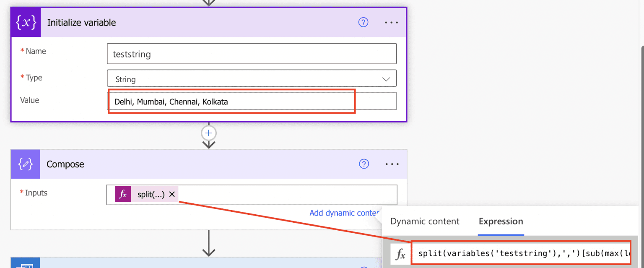Image resolution: width=644 pixels, height=268 pixels.
Task: Select the Name field containing teststring
Action: [x=252, y=53]
